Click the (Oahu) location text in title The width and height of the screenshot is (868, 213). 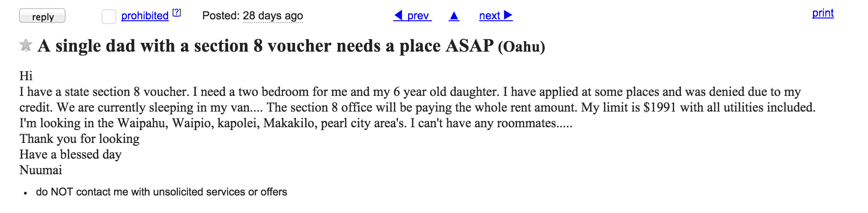pyautogui.click(x=521, y=47)
